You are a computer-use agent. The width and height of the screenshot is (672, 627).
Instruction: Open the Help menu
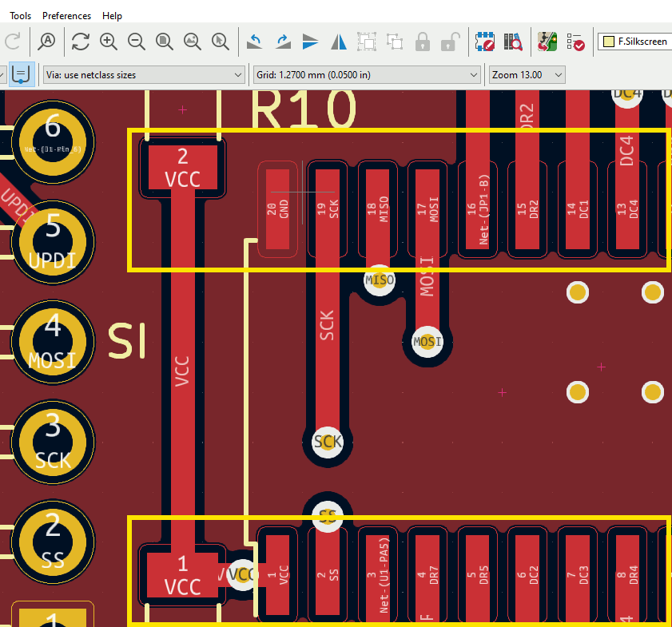click(x=112, y=16)
